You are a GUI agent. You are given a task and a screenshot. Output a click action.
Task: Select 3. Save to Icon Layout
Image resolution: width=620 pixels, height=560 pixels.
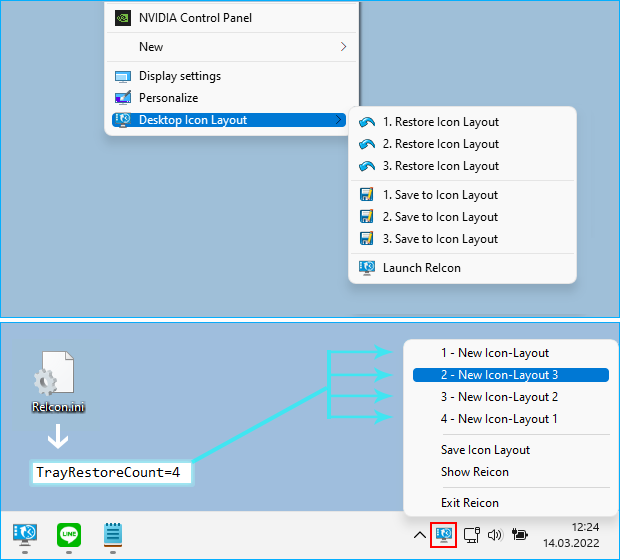tap(440, 239)
